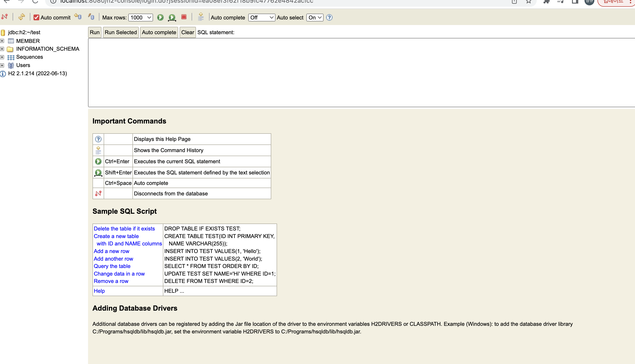Toggle the Auto commit checkbox
Viewport: 635px width, 364px height.
pyautogui.click(x=36, y=17)
